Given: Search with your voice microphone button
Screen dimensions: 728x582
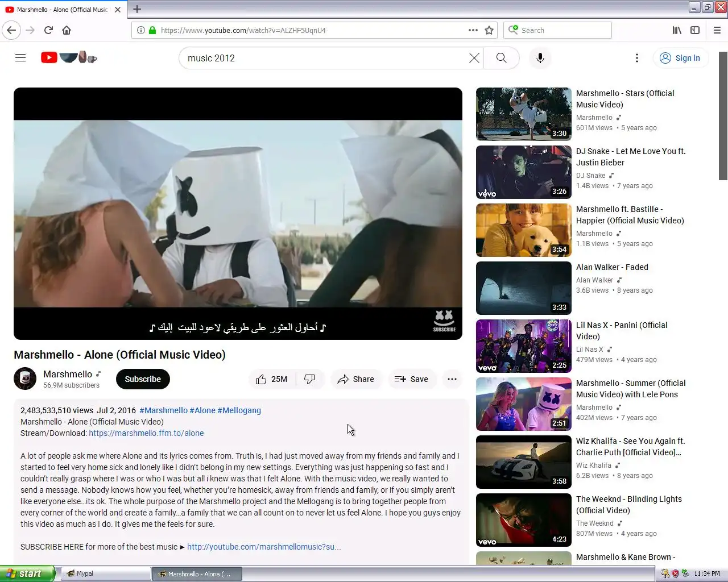Looking at the screenshot, I should tap(540, 58).
